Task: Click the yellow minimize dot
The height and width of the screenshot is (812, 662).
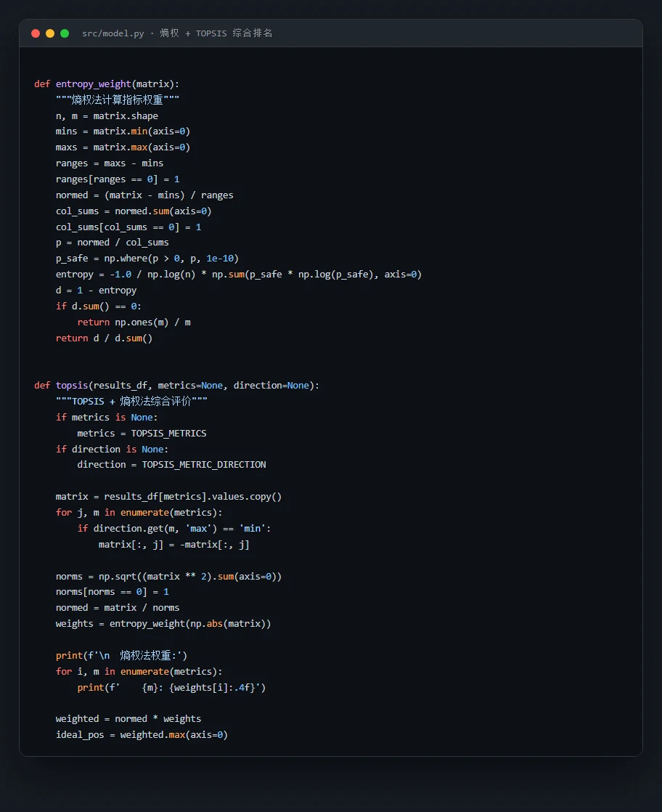Action: coord(50,33)
